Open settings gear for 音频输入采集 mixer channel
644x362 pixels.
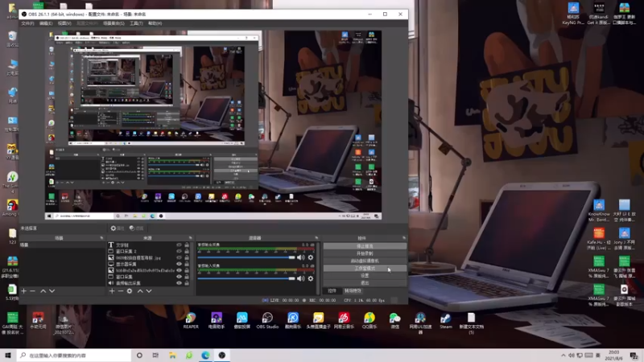(x=311, y=278)
